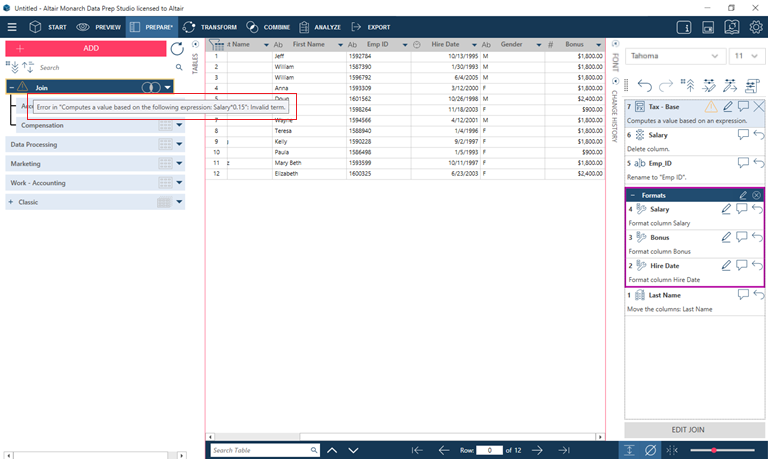The height and width of the screenshot is (459, 768).
Task: Open comment for Salary delete column change
Action: click(x=743, y=134)
